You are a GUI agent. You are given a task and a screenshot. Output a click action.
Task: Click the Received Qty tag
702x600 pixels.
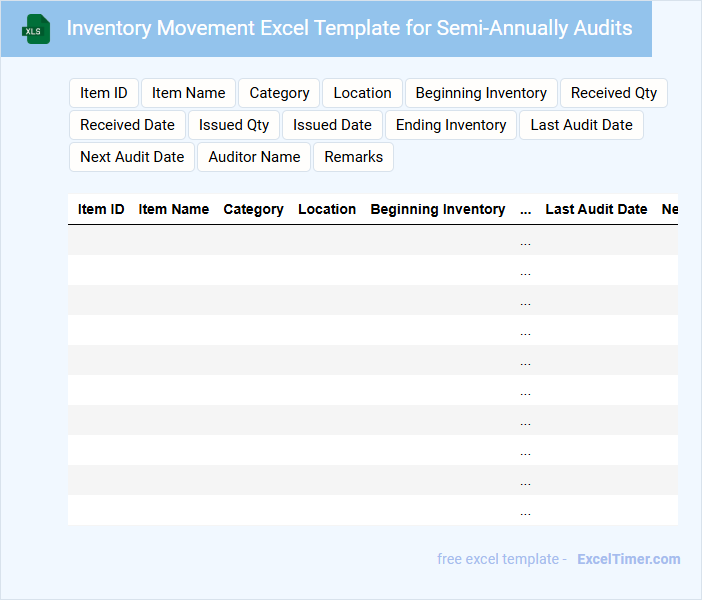[614, 93]
